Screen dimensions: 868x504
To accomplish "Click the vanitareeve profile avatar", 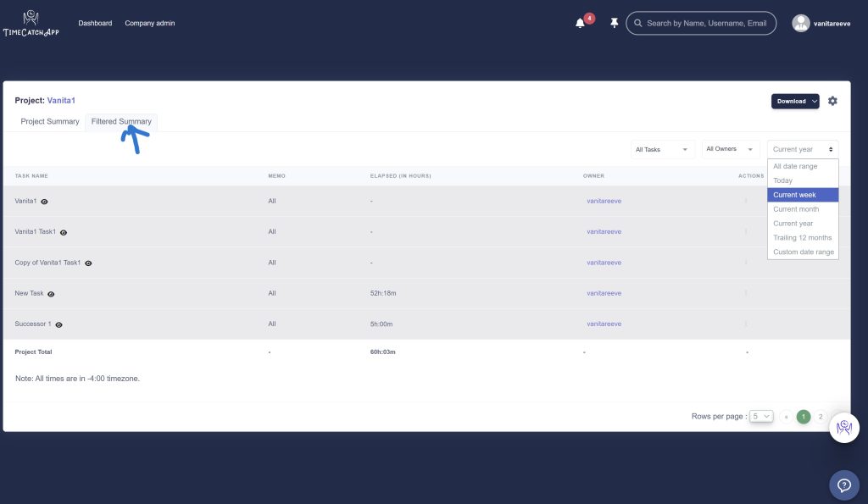I will 800,23.
